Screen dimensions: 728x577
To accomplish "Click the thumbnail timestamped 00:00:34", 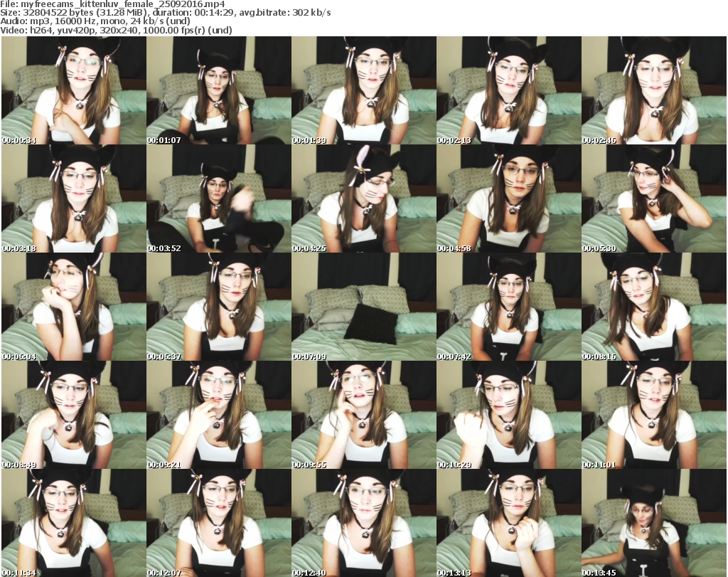I will click(73, 91).
